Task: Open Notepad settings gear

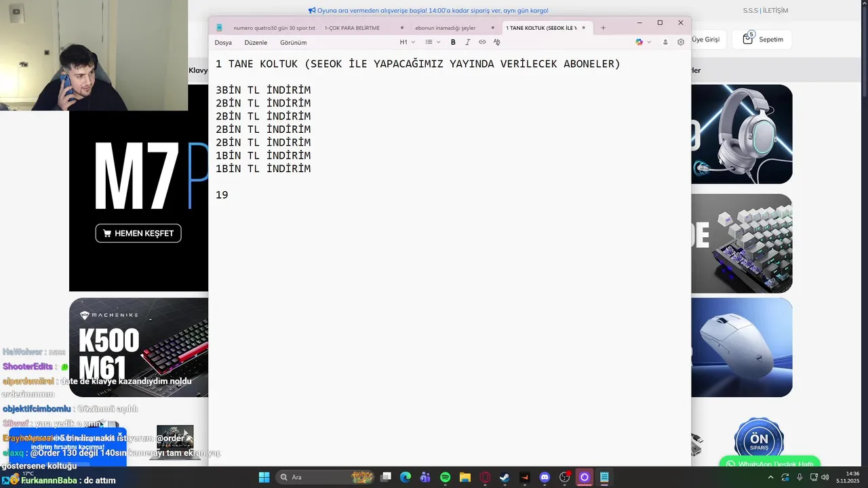Action: [x=681, y=42]
